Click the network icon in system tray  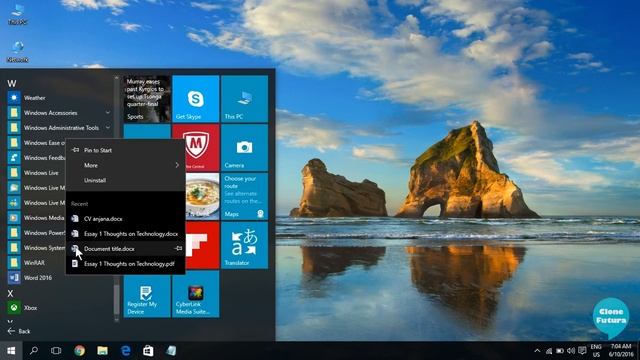[549, 351]
